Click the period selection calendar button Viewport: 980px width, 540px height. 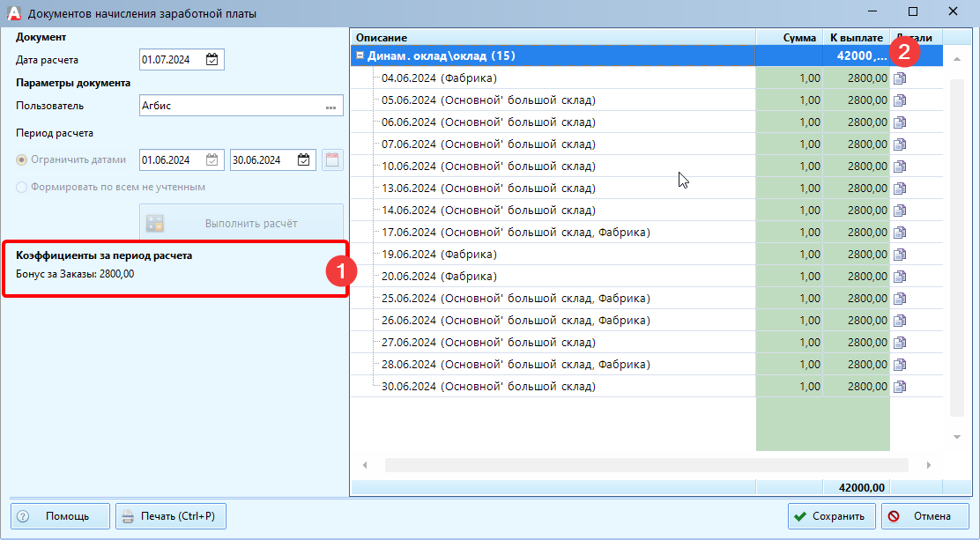[x=332, y=160]
